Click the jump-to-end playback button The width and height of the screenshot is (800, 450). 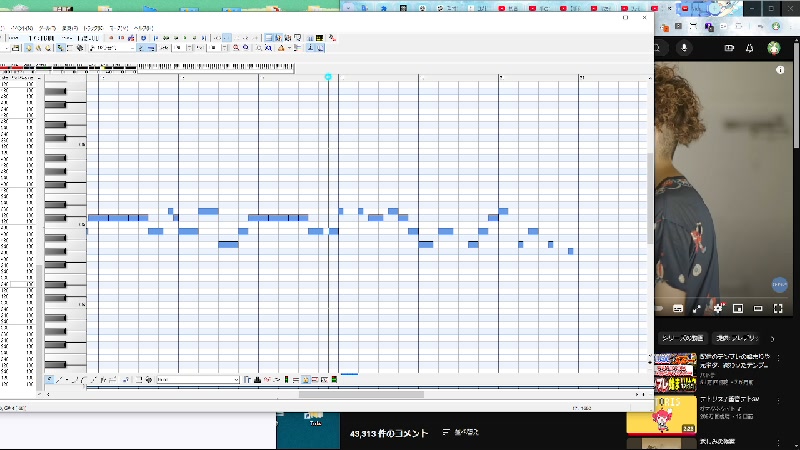point(204,38)
